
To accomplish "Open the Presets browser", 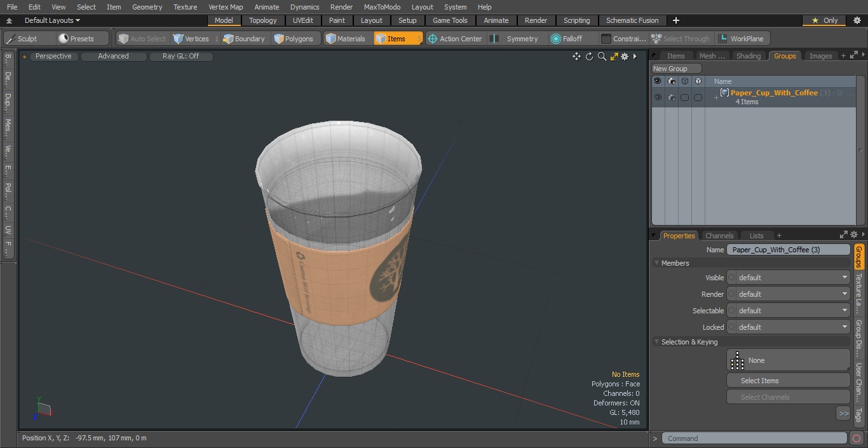I will pos(83,39).
